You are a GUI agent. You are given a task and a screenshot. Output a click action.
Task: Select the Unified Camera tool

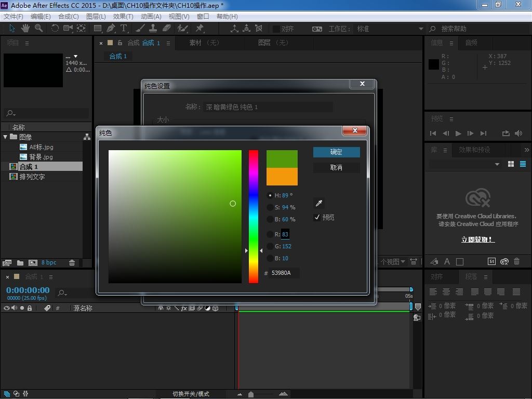pyautogui.click(x=68, y=29)
